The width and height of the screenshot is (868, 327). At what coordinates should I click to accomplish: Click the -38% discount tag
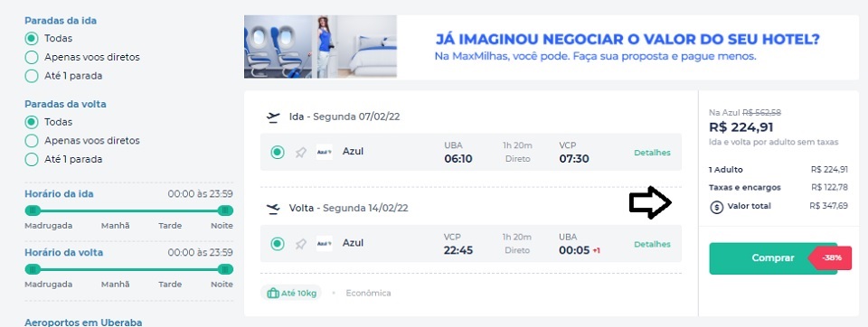click(x=831, y=257)
